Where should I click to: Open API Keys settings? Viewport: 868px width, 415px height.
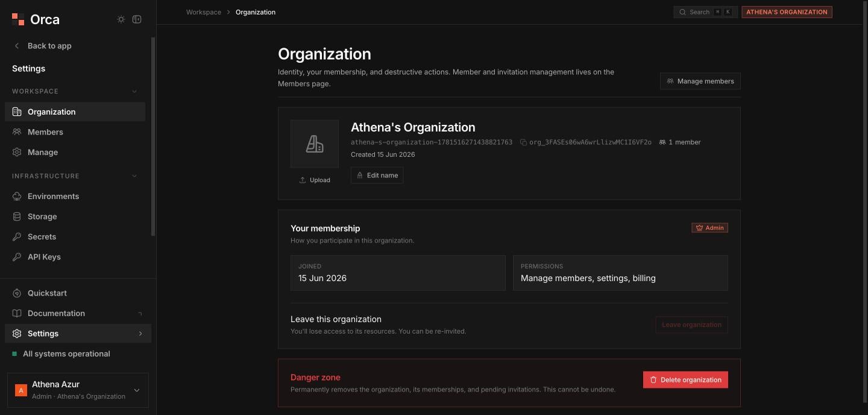point(75,257)
